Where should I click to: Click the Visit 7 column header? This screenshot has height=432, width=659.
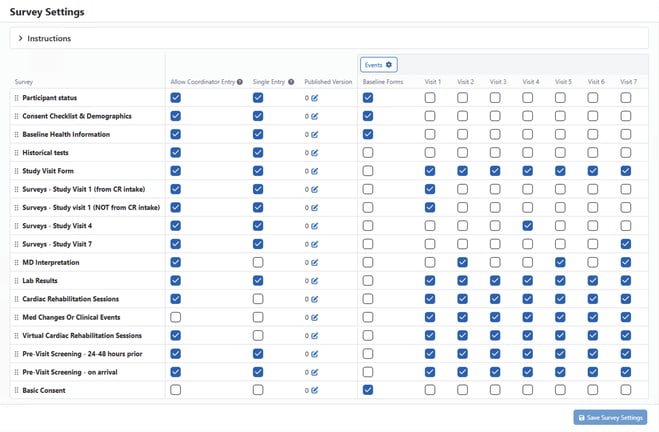[628, 82]
